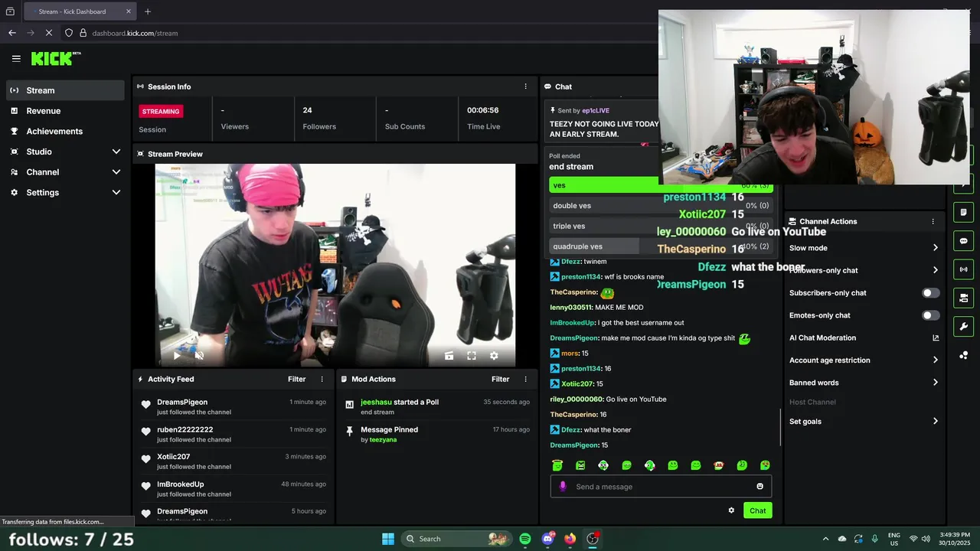Open the broadcast signal panel in right sidebar
Viewport: 980px width, 551px height.
coord(963,269)
